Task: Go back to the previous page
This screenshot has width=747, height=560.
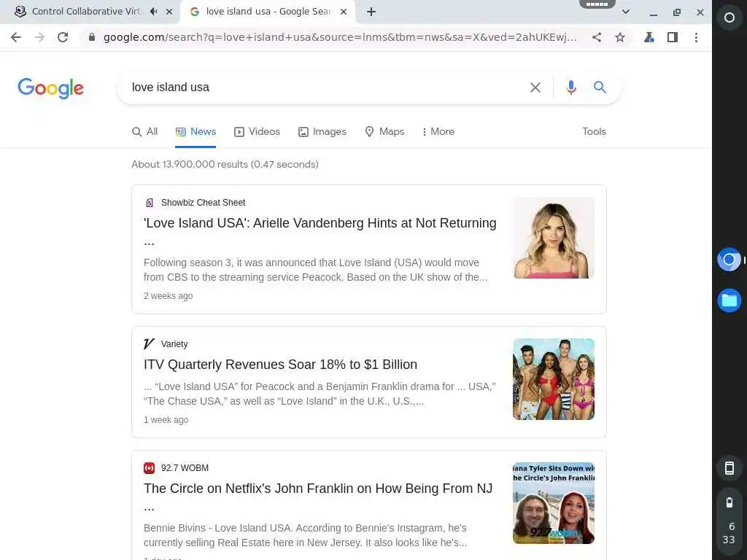Action: click(x=16, y=37)
